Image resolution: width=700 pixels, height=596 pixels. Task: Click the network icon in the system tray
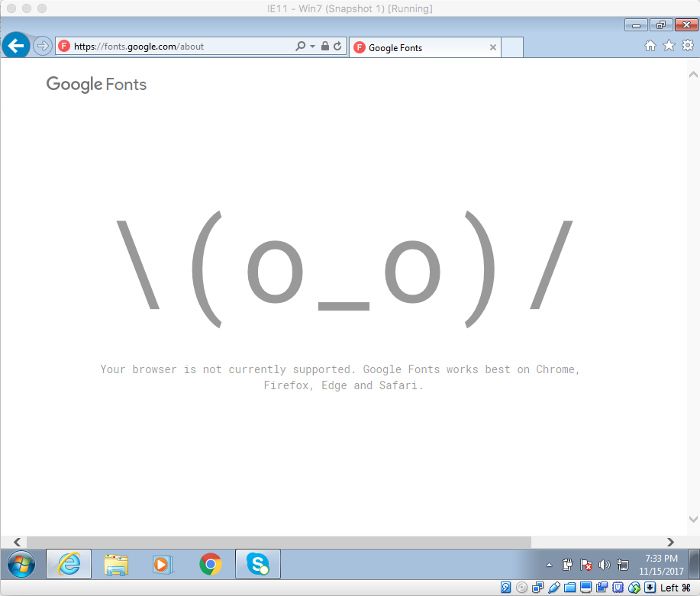point(622,565)
